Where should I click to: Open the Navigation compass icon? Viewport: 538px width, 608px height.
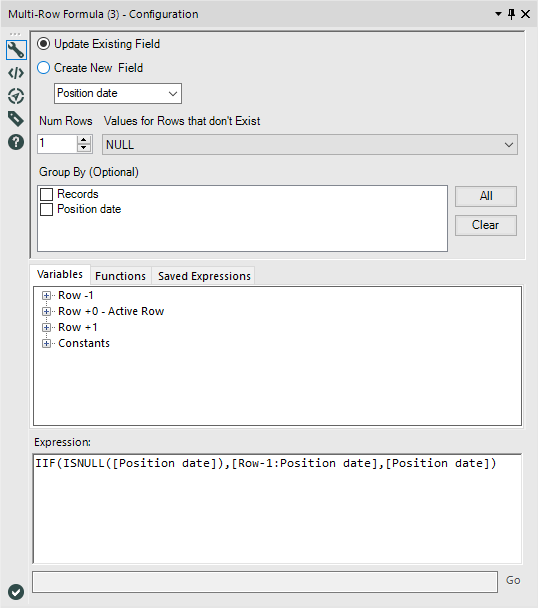click(16, 96)
